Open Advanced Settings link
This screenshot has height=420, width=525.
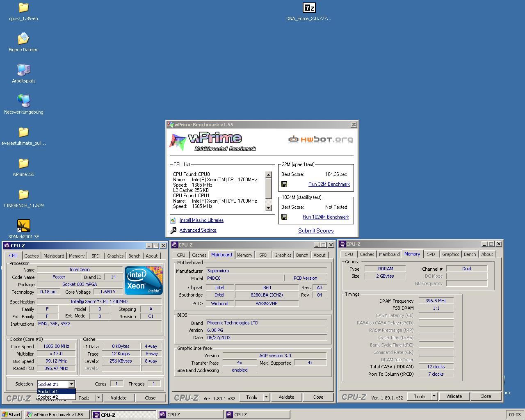click(198, 230)
